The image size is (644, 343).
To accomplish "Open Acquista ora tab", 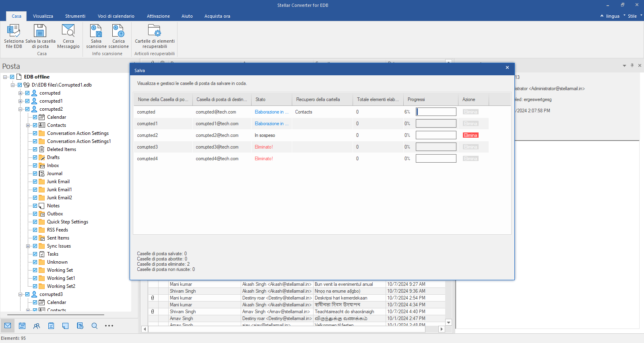I will [x=217, y=16].
